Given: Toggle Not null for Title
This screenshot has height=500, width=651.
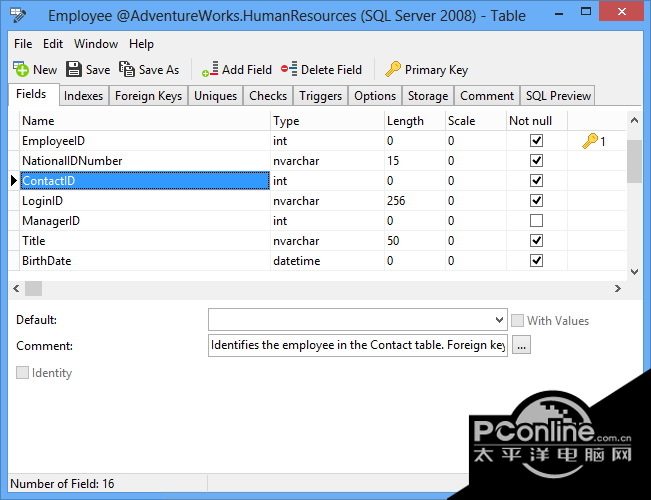Looking at the screenshot, I should pos(536,240).
